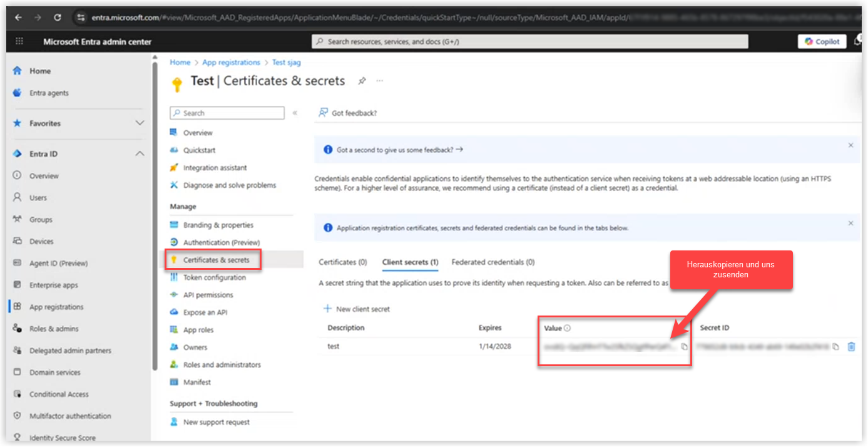
Task: Close the application registration info banner
Action: tap(850, 223)
